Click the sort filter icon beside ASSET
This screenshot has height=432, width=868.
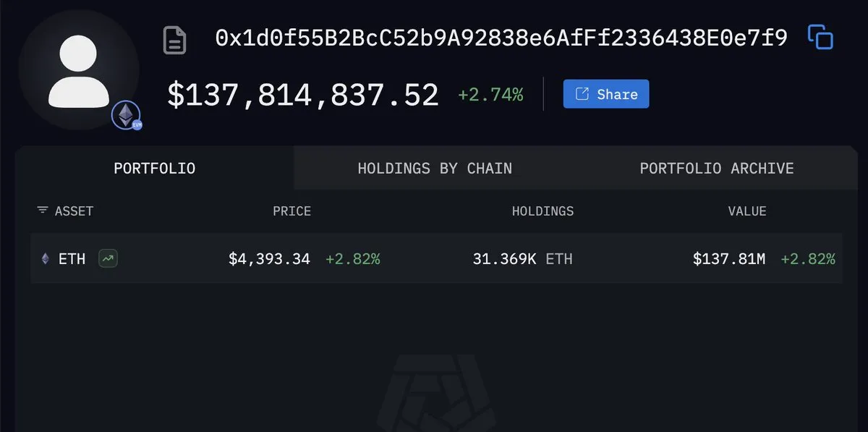43,211
